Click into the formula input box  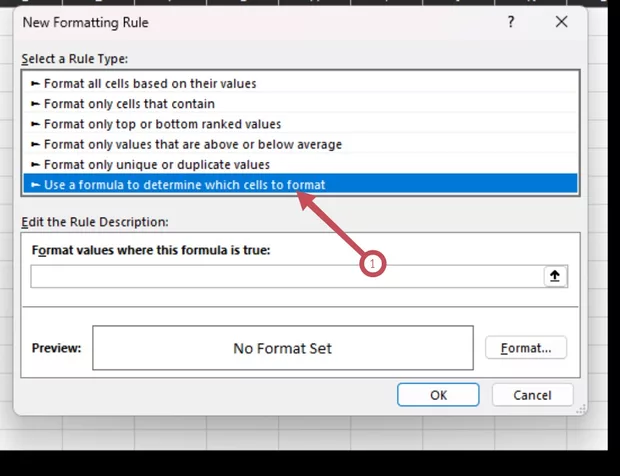[x=285, y=276]
